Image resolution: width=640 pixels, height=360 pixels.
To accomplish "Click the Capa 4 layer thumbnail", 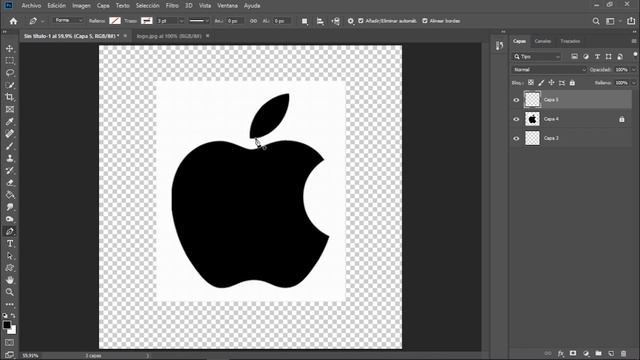I will (532, 119).
